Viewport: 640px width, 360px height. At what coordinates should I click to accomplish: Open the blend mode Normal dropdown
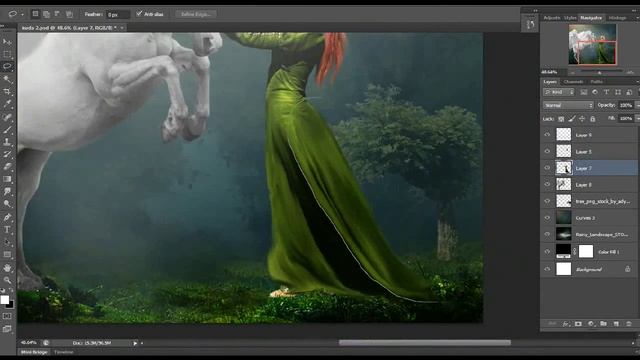pos(568,105)
